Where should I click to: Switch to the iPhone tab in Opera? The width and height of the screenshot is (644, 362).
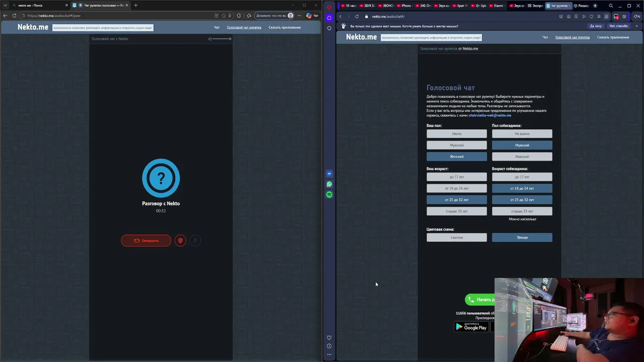[404, 6]
